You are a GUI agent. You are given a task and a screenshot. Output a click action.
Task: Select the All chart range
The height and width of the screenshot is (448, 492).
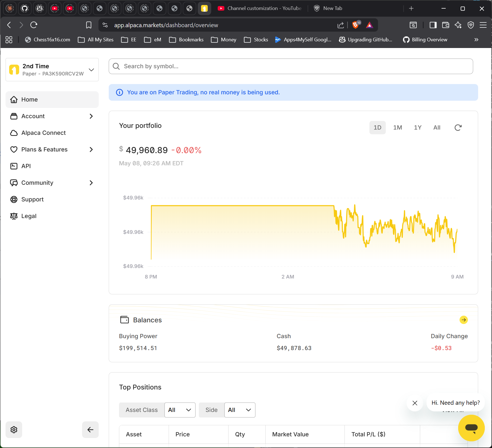click(x=437, y=128)
